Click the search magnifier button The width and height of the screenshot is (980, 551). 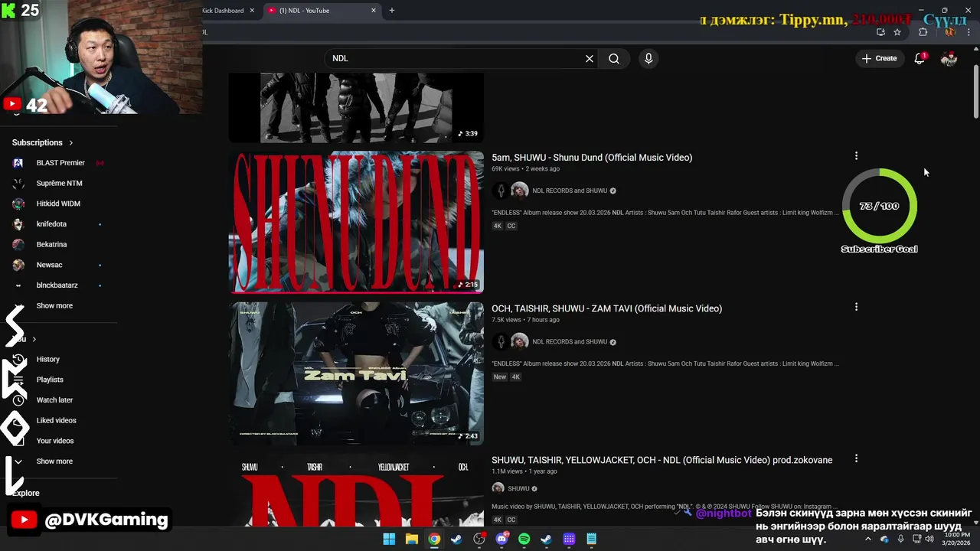point(614,58)
